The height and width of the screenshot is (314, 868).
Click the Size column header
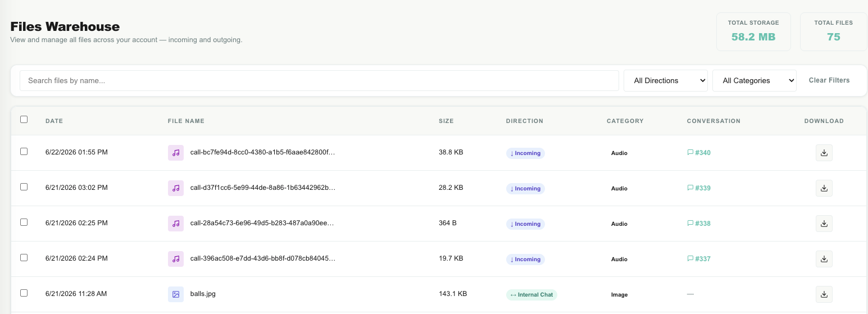click(x=446, y=121)
